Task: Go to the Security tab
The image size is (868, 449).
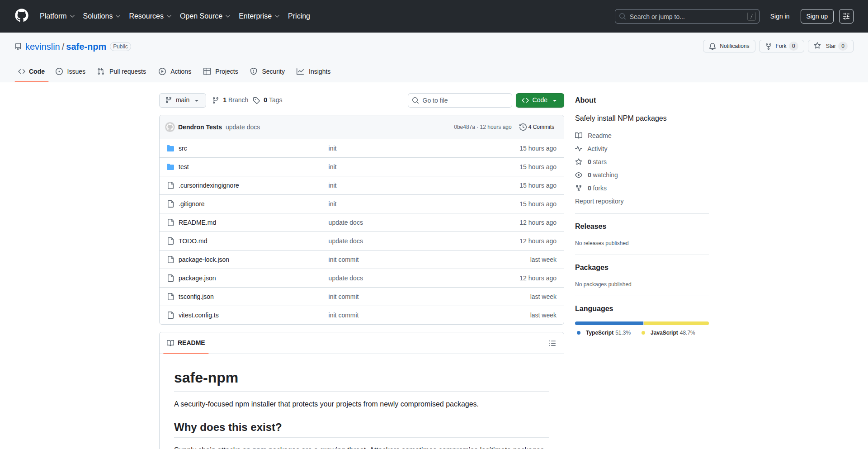Action: 268,71
